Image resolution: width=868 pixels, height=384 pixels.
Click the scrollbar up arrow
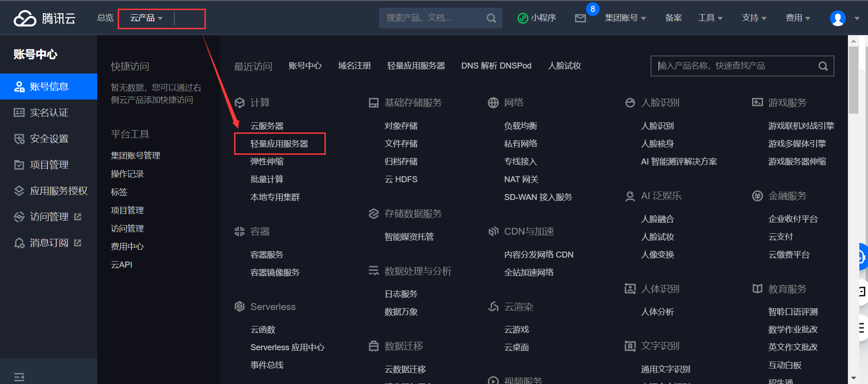(853, 41)
